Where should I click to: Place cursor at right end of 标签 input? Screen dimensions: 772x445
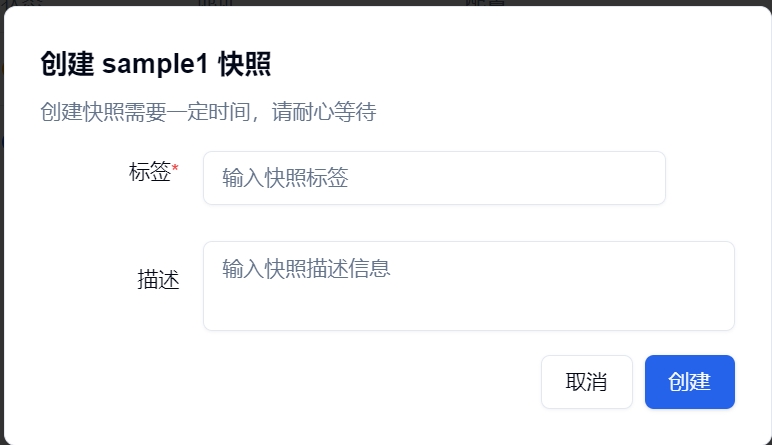tap(650, 178)
